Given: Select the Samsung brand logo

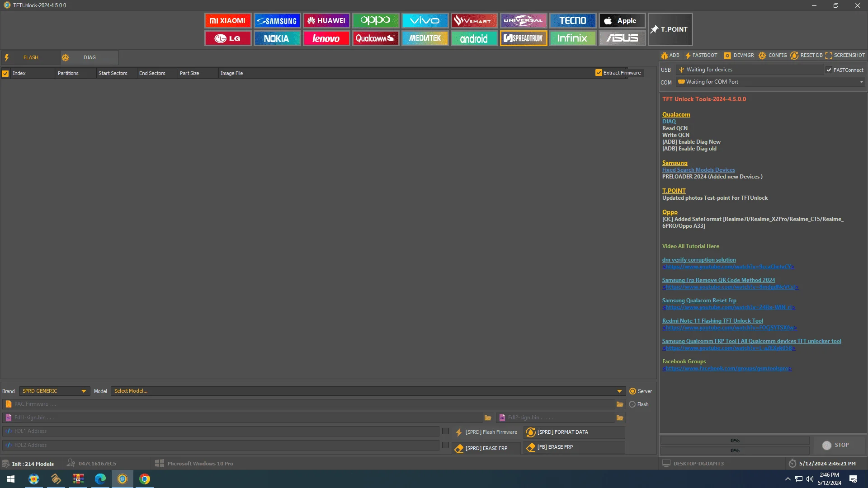Looking at the screenshot, I should click(x=277, y=21).
